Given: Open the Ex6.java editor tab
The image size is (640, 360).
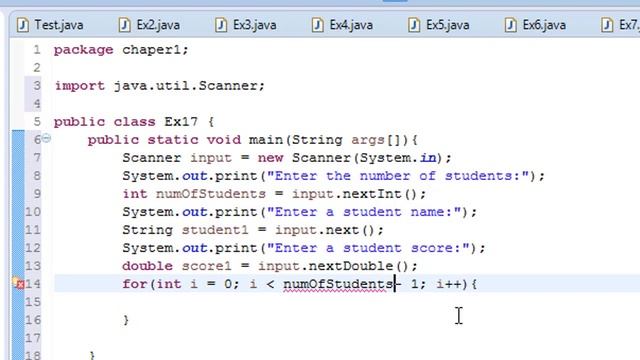Looking at the screenshot, I should (x=535, y=25).
